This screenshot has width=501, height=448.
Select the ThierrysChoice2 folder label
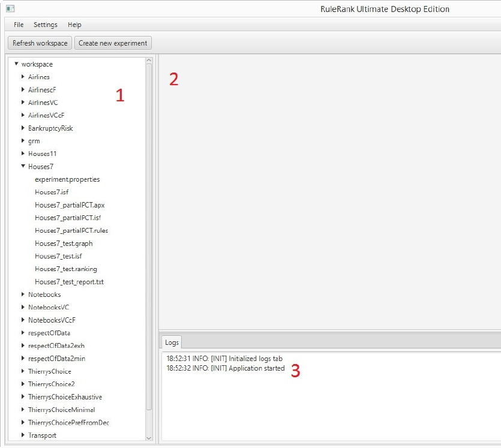tap(51, 384)
